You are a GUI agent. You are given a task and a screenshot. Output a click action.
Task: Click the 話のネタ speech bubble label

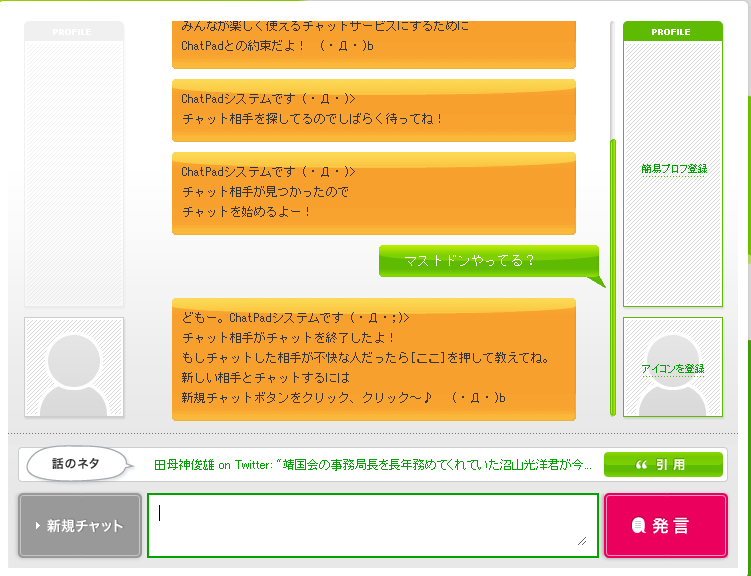coord(76,463)
